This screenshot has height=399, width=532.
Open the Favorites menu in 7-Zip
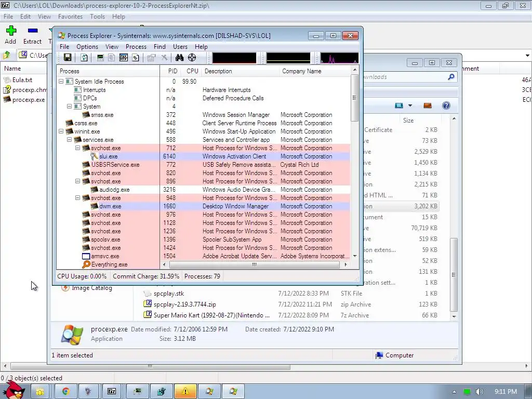70,16
